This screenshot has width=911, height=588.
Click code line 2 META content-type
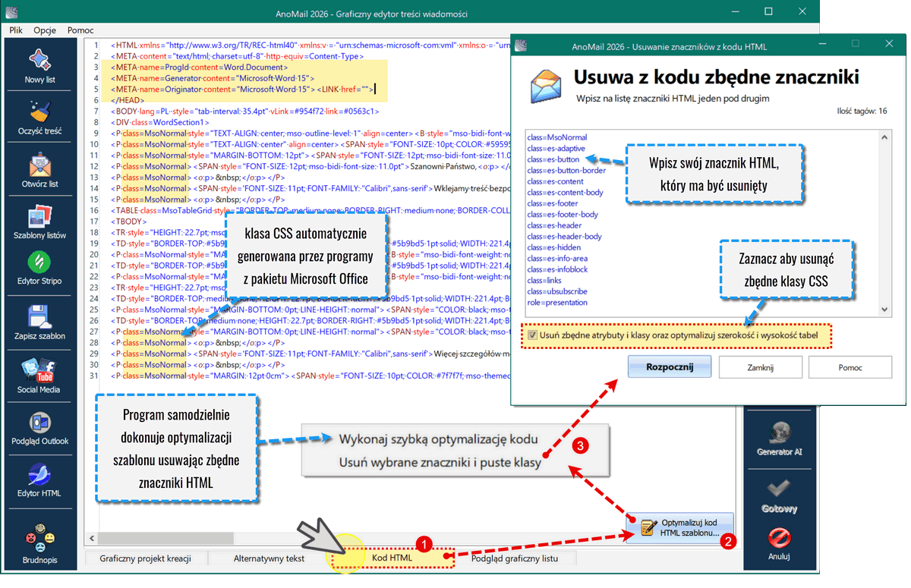237,56
